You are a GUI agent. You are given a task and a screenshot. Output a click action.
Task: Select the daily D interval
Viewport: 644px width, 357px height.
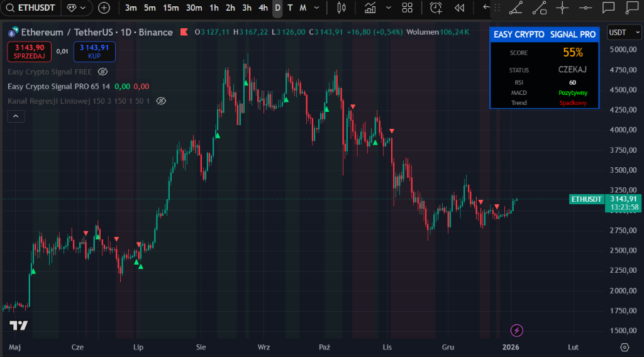pyautogui.click(x=277, y=8)
